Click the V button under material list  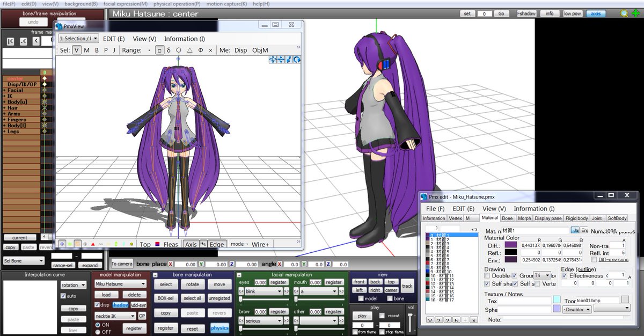430,320
